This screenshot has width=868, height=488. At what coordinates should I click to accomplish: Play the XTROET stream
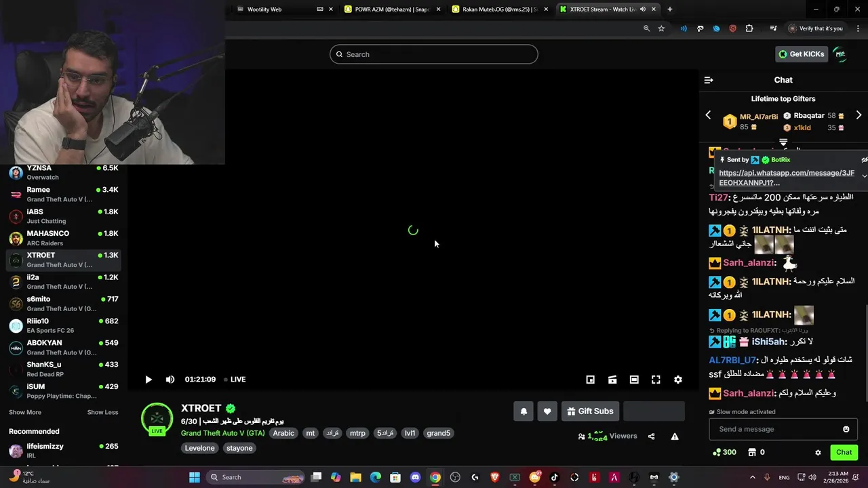(x=149, y=380)
